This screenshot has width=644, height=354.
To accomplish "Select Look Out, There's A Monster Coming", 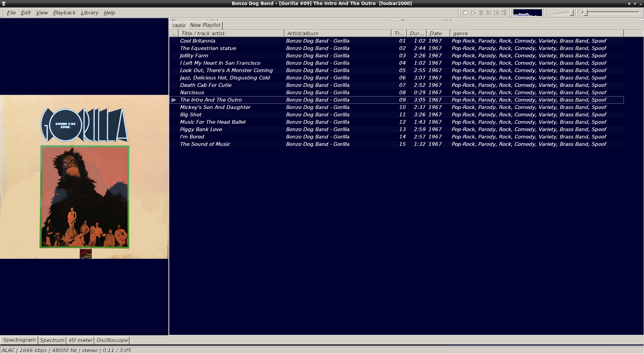I will coord(396,70).
